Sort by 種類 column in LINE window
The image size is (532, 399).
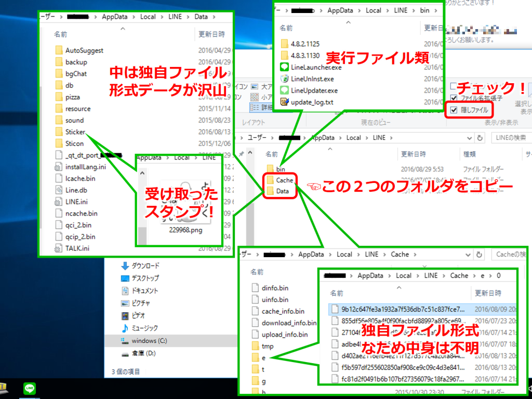pos(470,154)
